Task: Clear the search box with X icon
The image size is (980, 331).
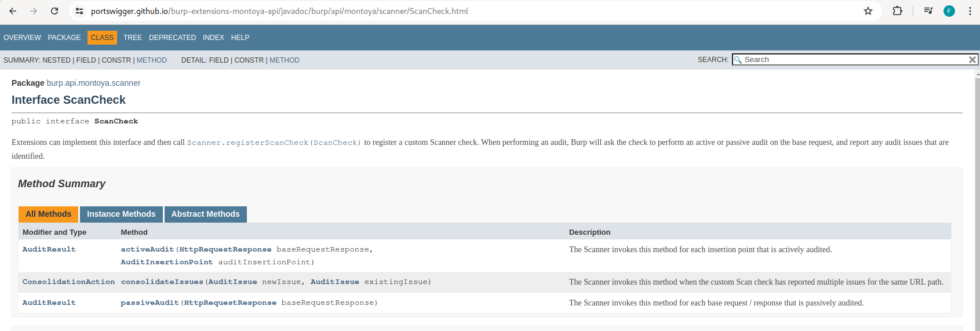Action: click(972, 60)
